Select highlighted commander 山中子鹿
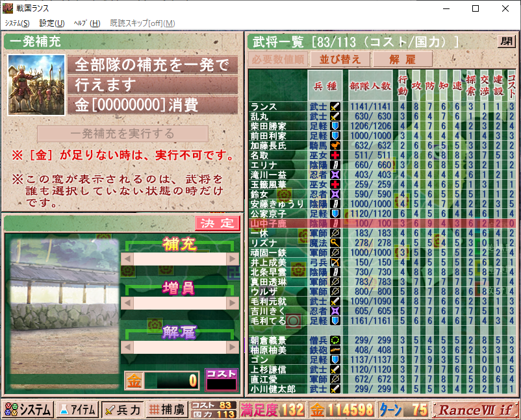Viewport: 521px width, 420px height. point(382,223)
